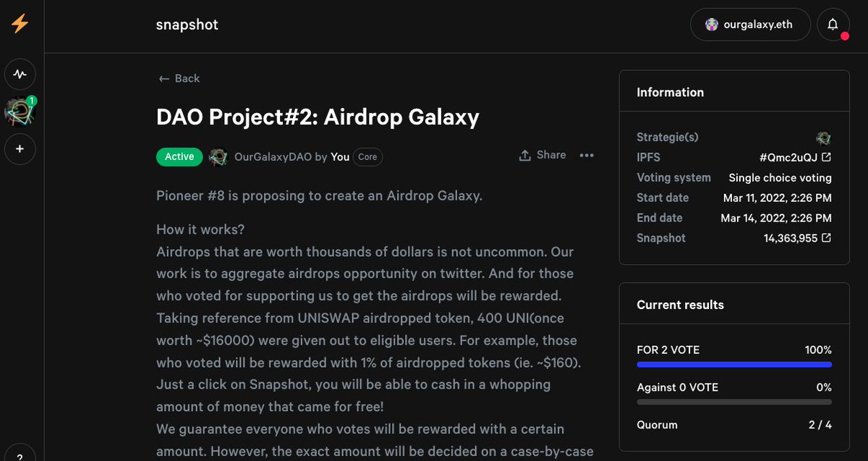Open the ourgalaxy.eth account button
The width and height of the screenshot is (868, 461).
750,25
